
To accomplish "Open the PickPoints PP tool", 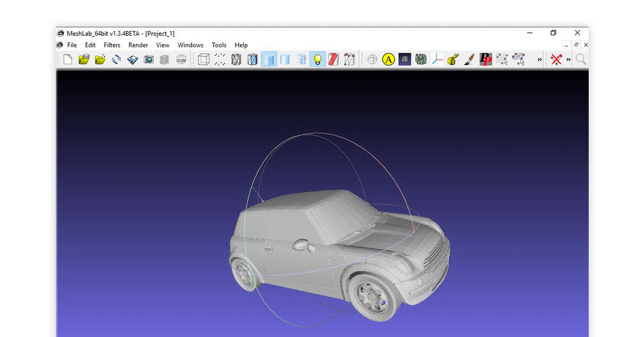I will (x=486, y=60).
